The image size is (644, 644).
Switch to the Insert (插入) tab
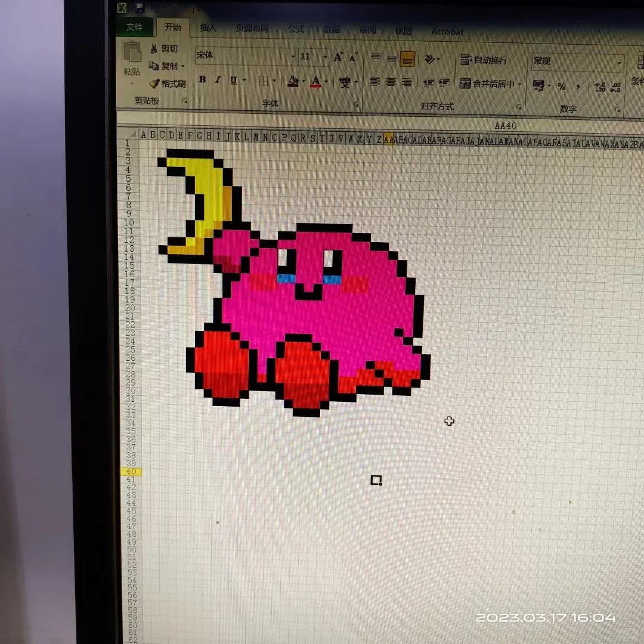click(208, 28)
